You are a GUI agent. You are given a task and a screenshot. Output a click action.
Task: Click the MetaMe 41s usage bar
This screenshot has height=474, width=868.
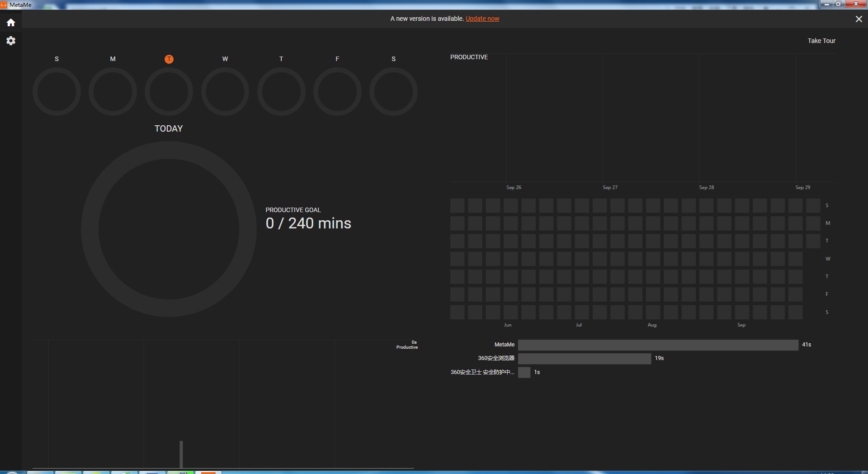(658, 345)
